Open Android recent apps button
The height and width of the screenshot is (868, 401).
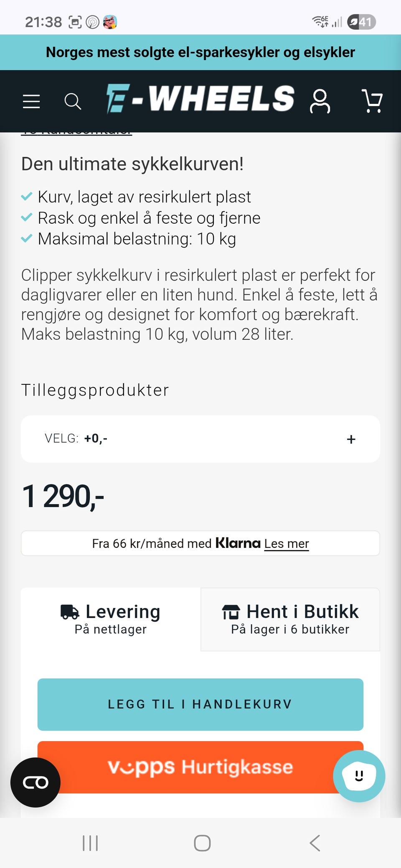click(x=90, y=843)
